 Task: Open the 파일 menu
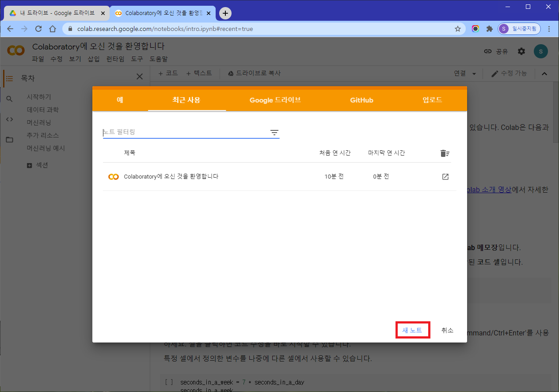[x=38, y=59]
